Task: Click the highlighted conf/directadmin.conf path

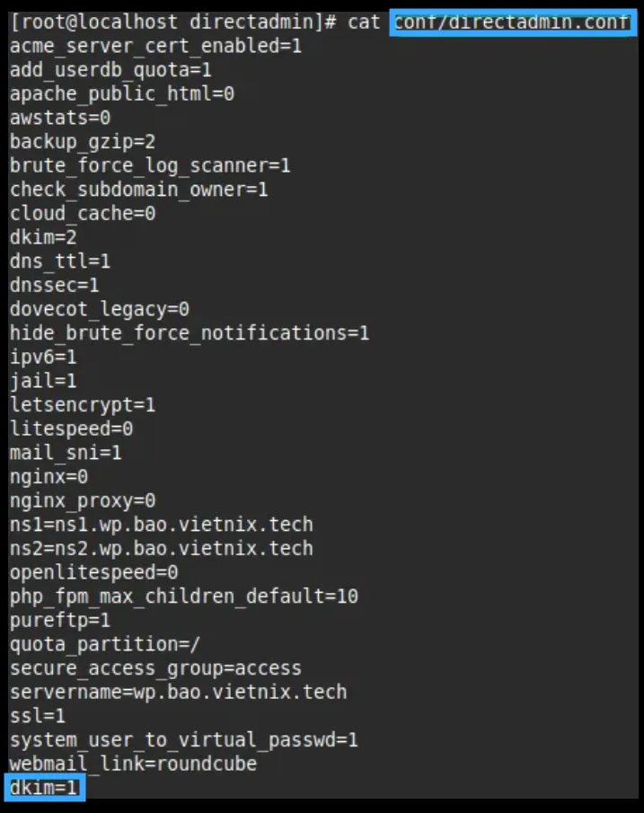Action: (x=512, y=22)
